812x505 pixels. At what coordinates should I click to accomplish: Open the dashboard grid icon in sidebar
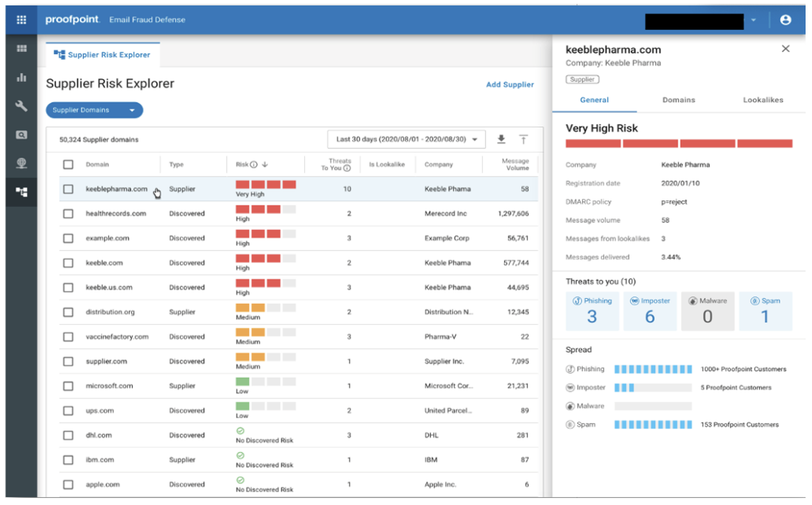(21, 49)
